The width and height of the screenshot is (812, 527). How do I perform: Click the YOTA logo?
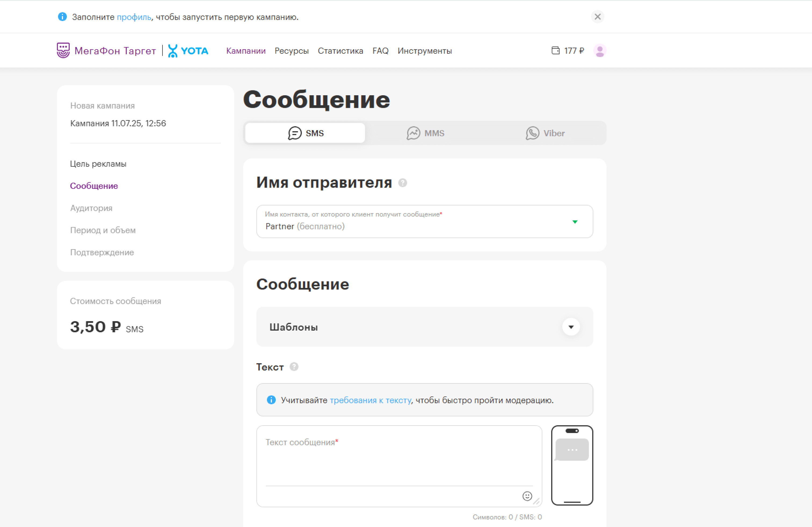click(188, 50)
